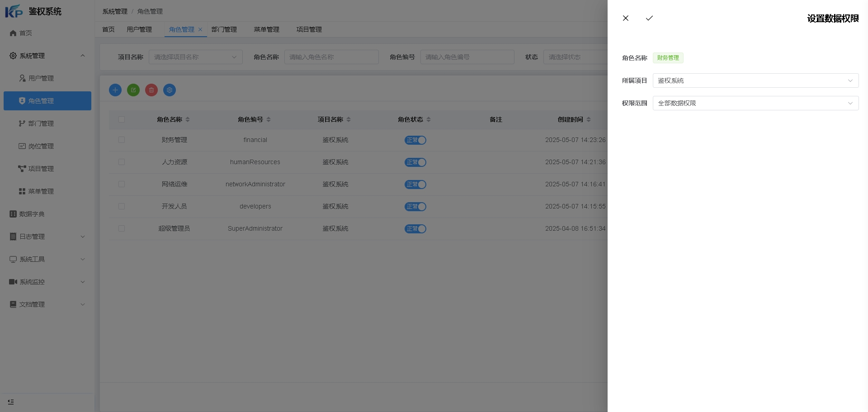Open 菜单管理 in the sidebar
868x412 pixels.
[x=41, y=191]
